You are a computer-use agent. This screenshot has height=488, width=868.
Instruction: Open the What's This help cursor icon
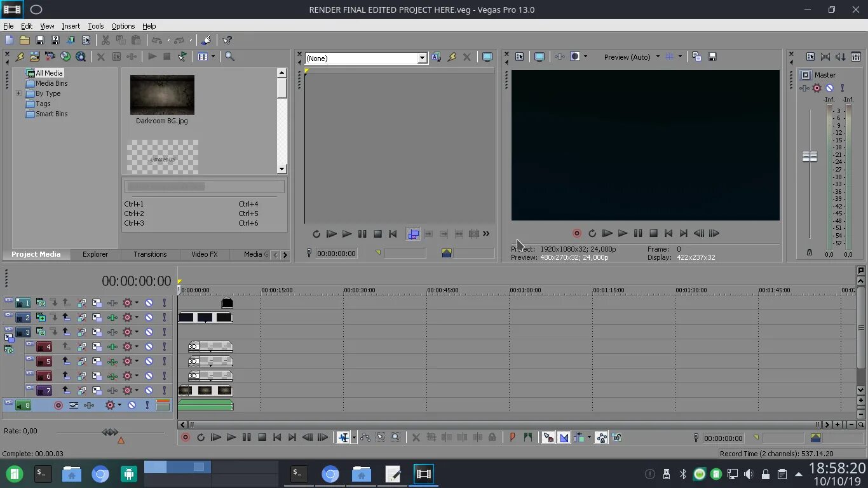tap(227, 40)
